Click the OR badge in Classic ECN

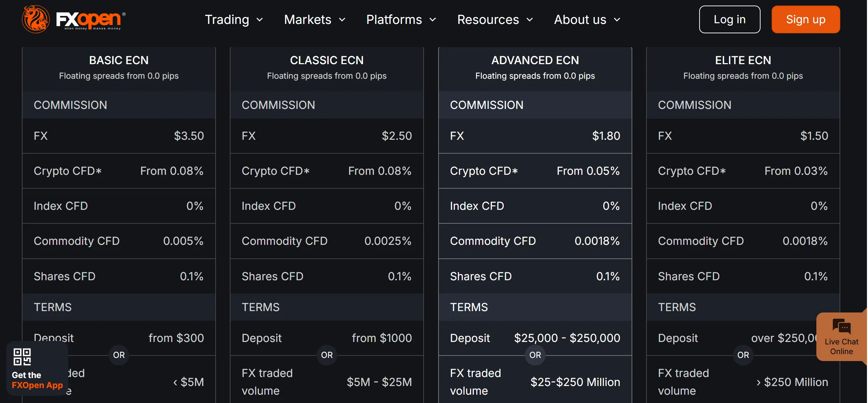coord(327,355)
